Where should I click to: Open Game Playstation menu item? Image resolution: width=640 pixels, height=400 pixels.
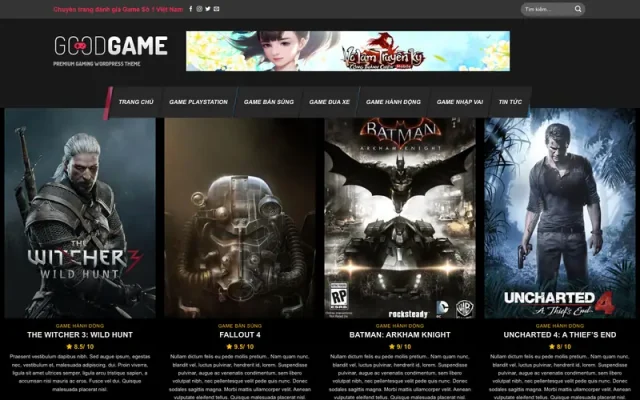[x=198, y=102]
